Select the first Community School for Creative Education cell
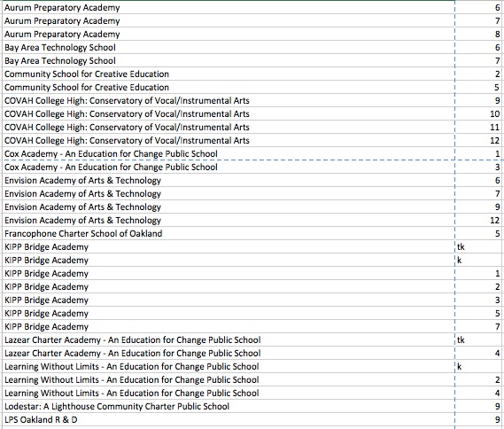 point(228,74)
